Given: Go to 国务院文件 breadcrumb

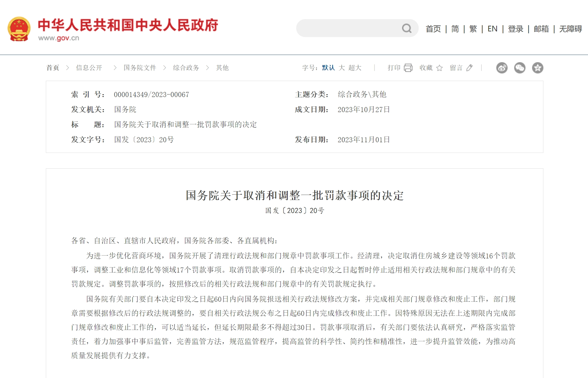Looking at the screenshot, I should click(140, 68).
